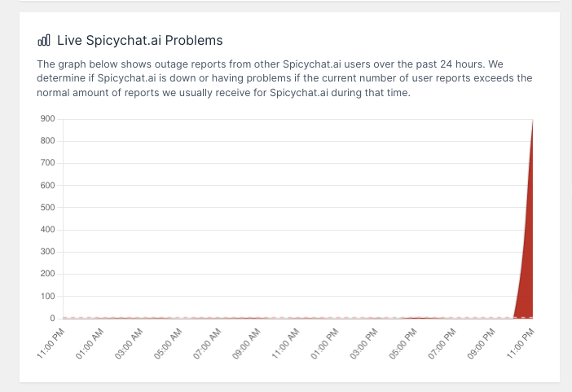Click the '400' y-axis label

(48, 230)
